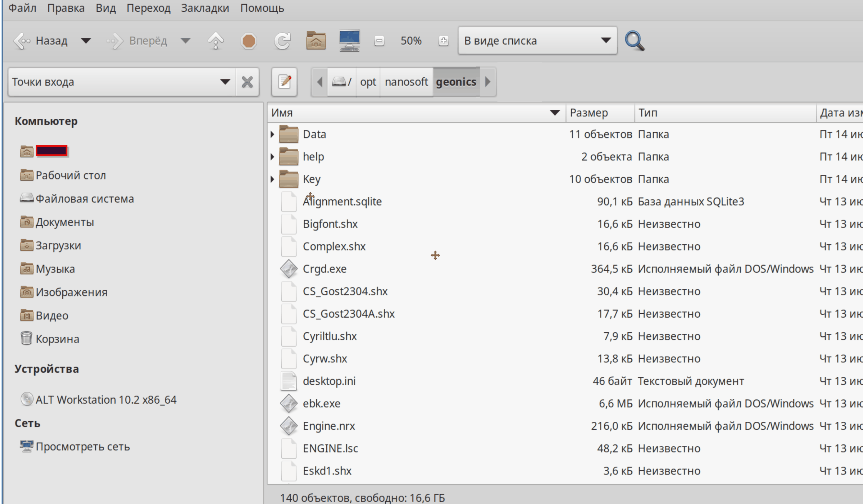Click the Home folder toolbar icon

pos(315,41)
